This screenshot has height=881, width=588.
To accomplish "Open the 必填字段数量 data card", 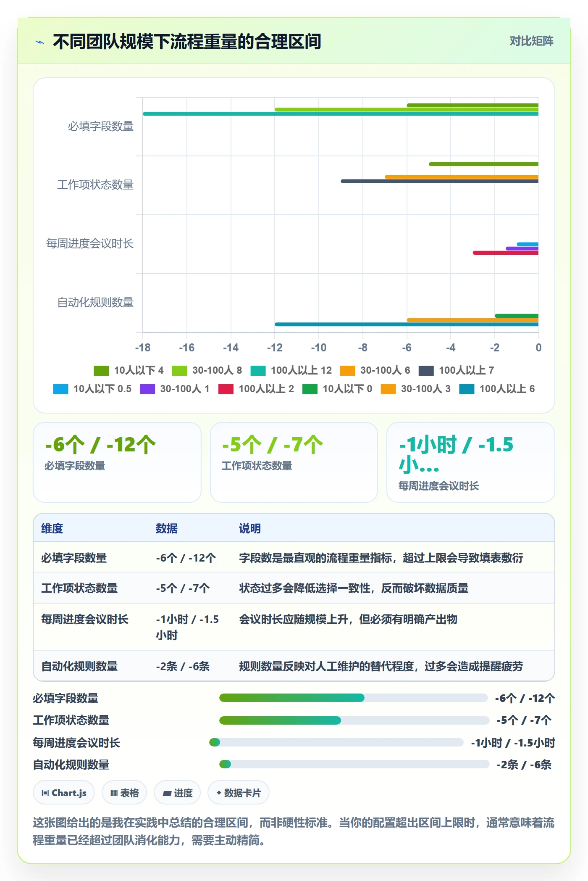I will (x=117, y=462).
